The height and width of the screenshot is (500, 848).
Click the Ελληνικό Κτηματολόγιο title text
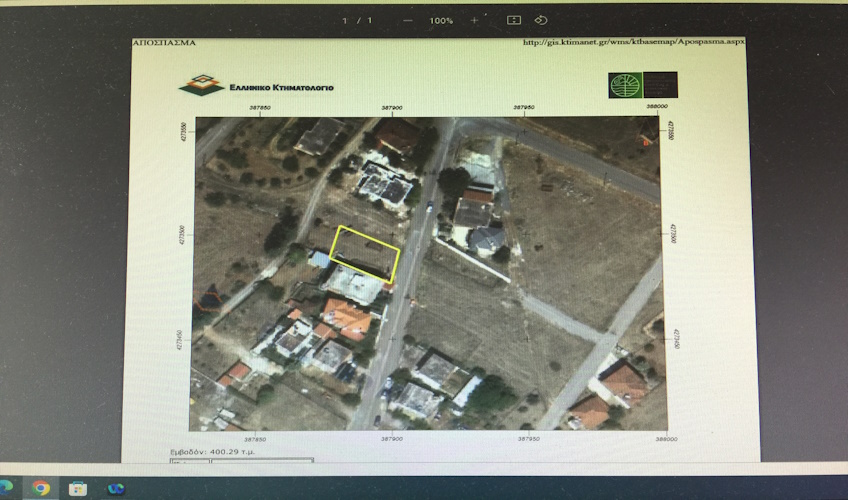(x=282, y=87)
